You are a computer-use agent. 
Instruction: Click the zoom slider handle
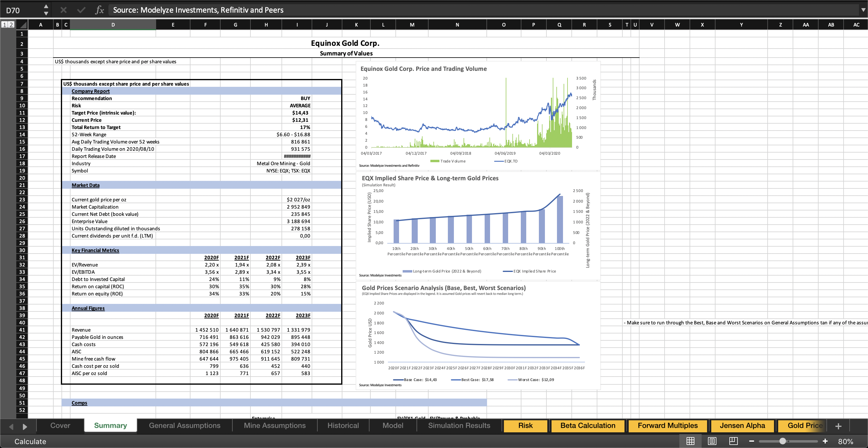(783, 441)
